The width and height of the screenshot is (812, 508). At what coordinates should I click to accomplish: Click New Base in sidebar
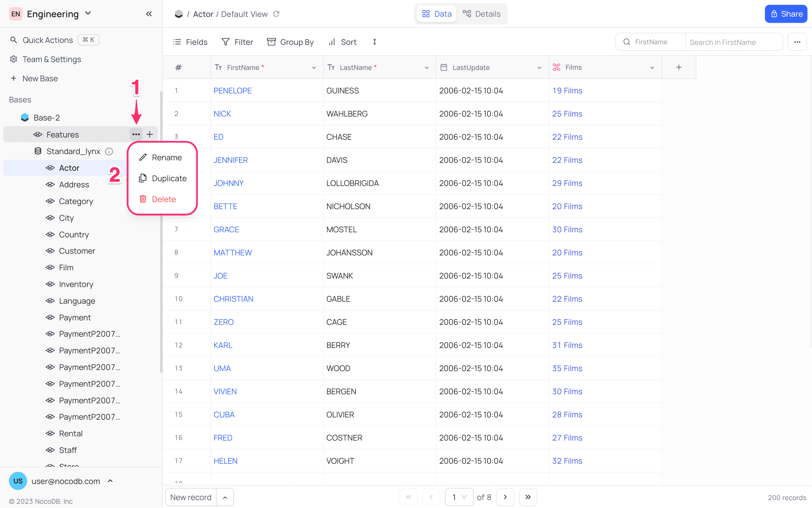(x=34, y=78)
